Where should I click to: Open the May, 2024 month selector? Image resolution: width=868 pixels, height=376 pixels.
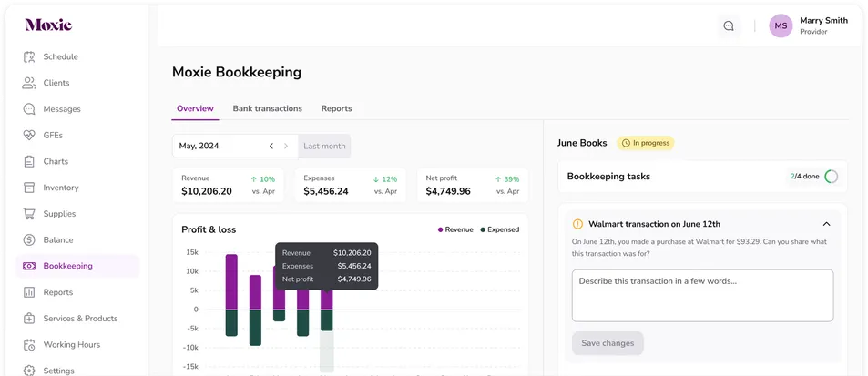click(235, 146)
